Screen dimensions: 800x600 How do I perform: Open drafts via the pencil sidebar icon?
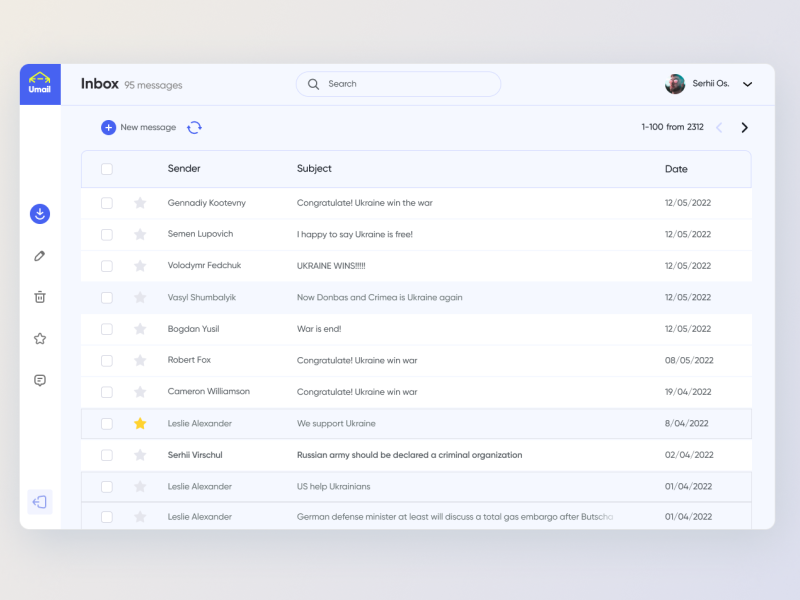(40, 256)
